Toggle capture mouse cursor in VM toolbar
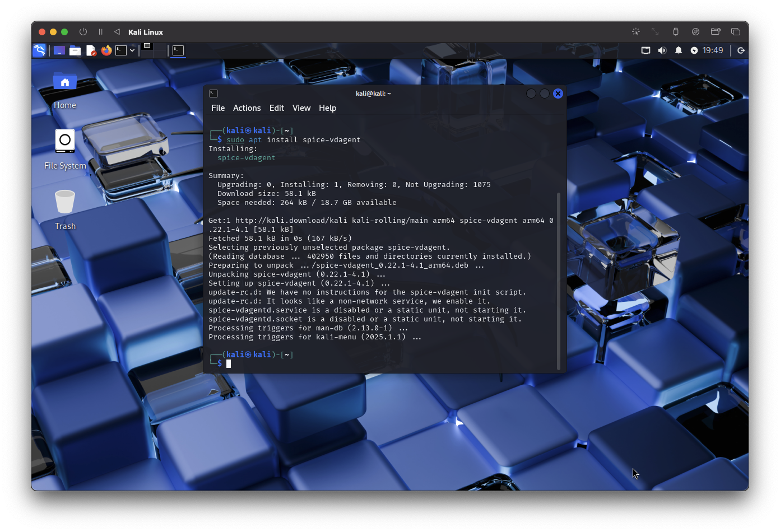780x532 pixels. point(635,32)
